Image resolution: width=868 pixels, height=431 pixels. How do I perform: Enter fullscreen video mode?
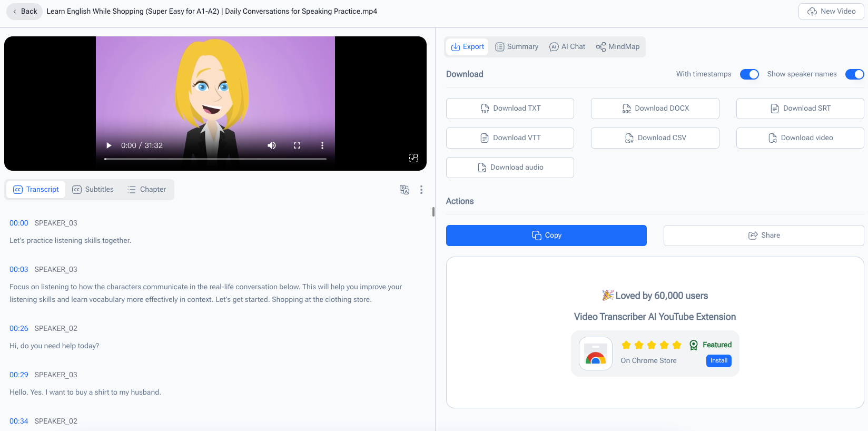(297, 145)
